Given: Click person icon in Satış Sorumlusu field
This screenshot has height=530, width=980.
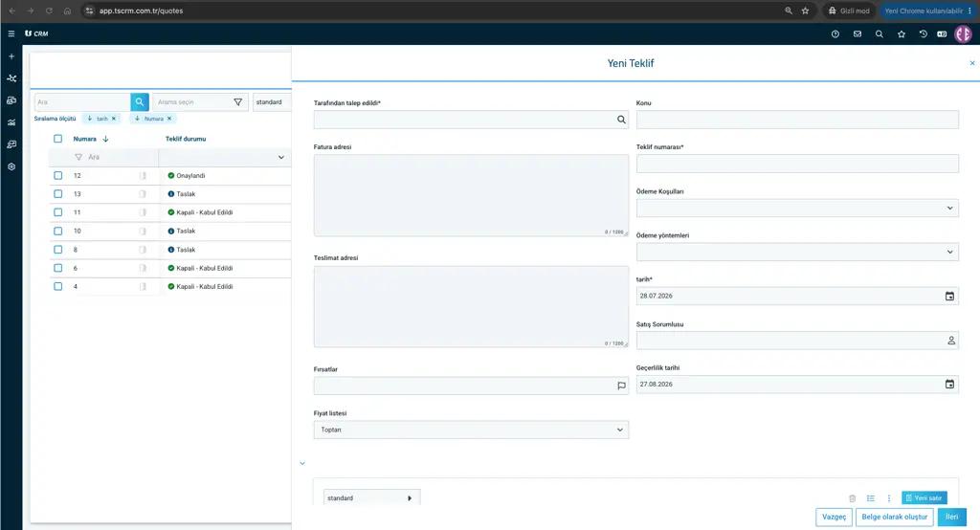Looking at the screenshot, I should pos(951,341).
